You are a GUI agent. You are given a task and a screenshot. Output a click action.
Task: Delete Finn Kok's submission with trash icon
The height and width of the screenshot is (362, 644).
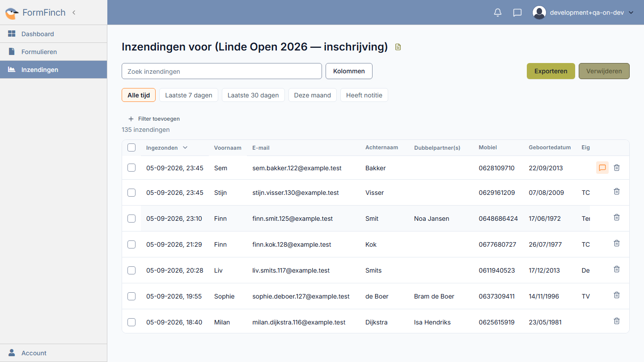coord(617,243)
